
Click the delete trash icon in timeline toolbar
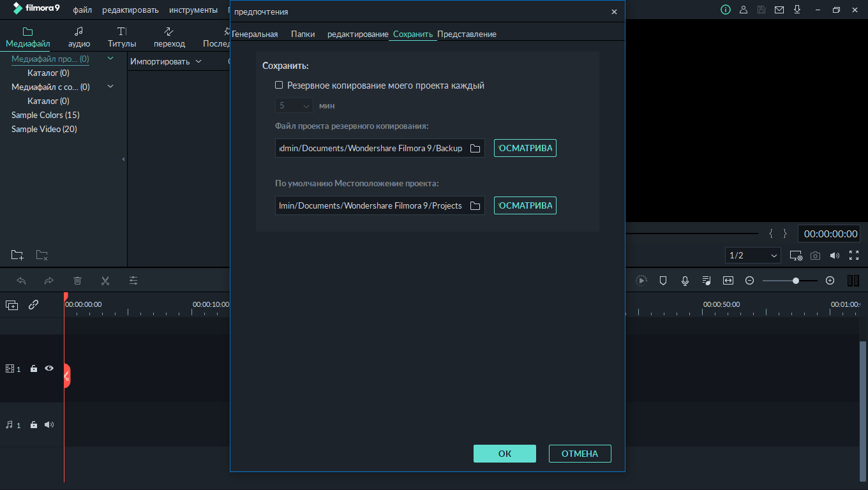click(77, 281)
